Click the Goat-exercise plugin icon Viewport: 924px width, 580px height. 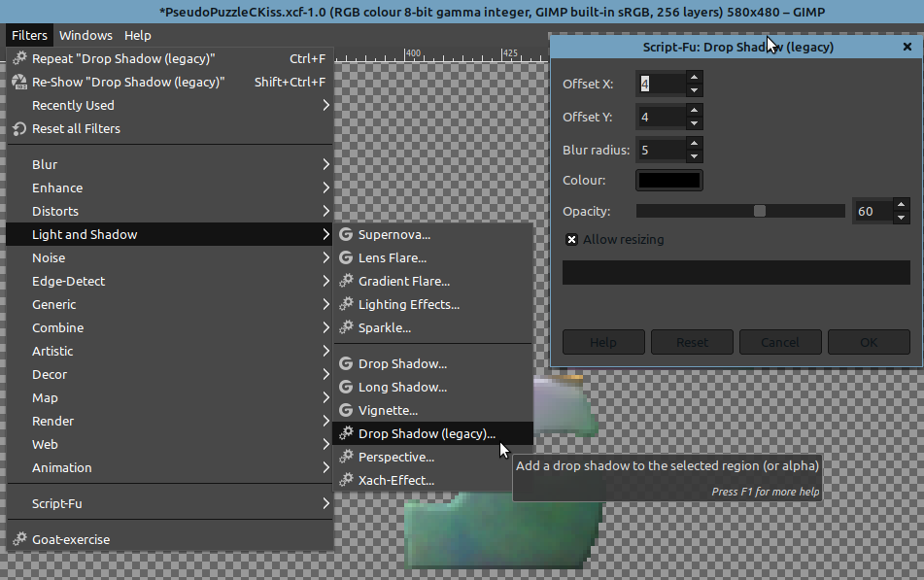point(19,539)
